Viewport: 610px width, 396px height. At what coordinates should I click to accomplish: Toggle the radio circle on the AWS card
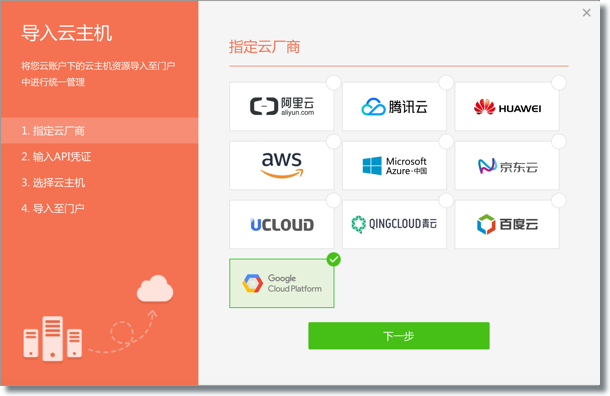333,142
